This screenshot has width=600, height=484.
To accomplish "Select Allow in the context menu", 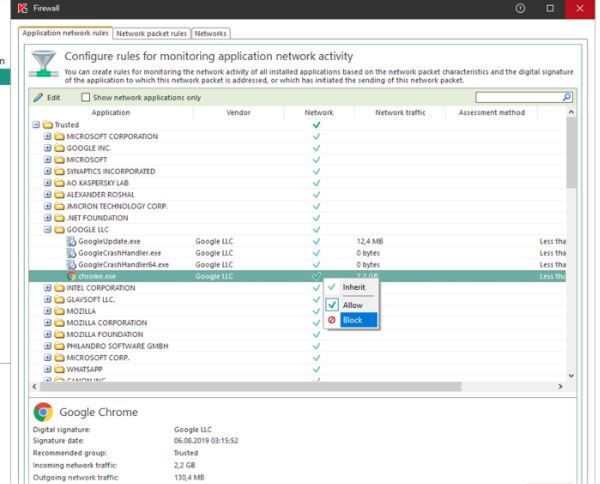I will coord(352,304).
